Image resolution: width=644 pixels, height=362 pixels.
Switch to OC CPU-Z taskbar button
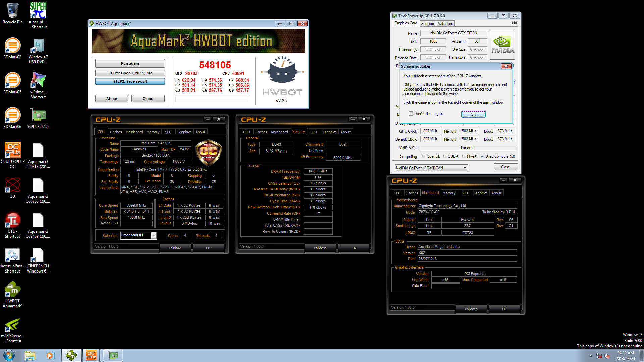click(x=91, y=355)
